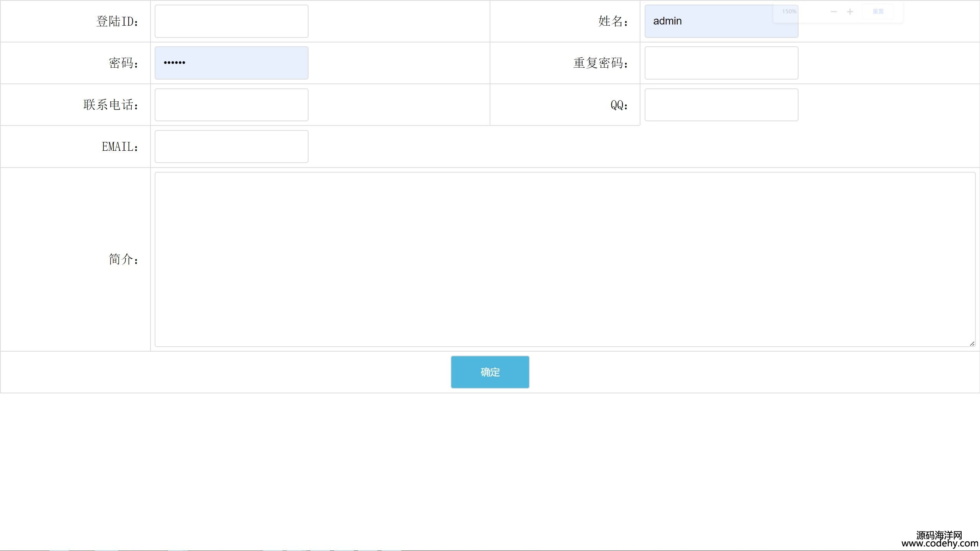Screen dimensions: 980x551
Task: Click the EMAIL label text
Action: 120,147
